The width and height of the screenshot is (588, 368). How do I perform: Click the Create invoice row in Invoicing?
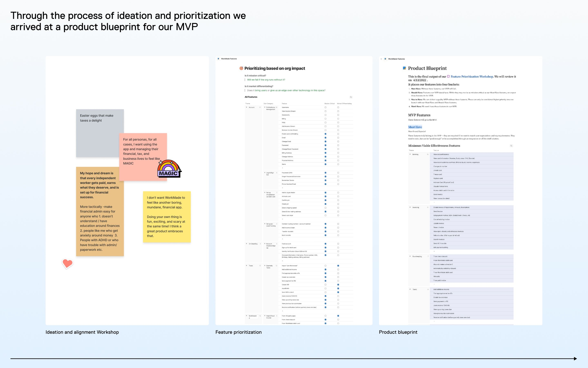[x=472, y=207]
